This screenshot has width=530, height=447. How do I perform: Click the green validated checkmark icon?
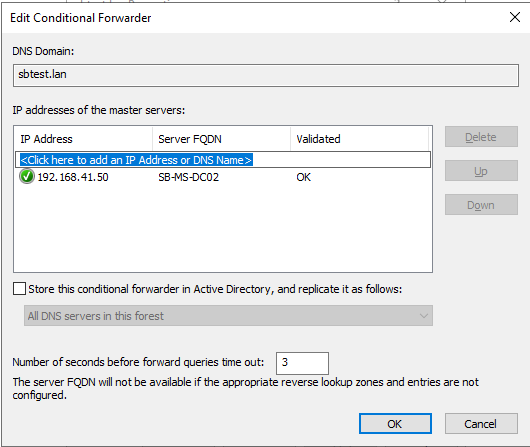coord(27,177)
